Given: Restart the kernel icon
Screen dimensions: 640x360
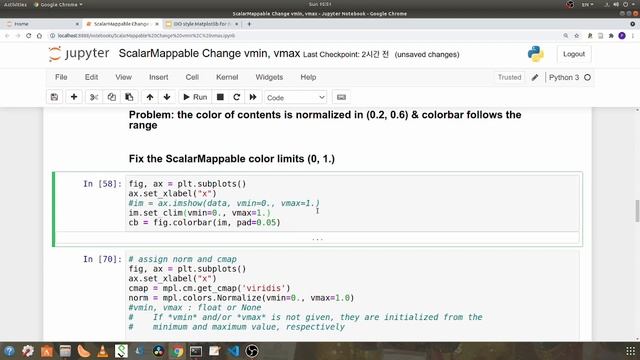Looking at the screenshot, I should coord(236,97).
